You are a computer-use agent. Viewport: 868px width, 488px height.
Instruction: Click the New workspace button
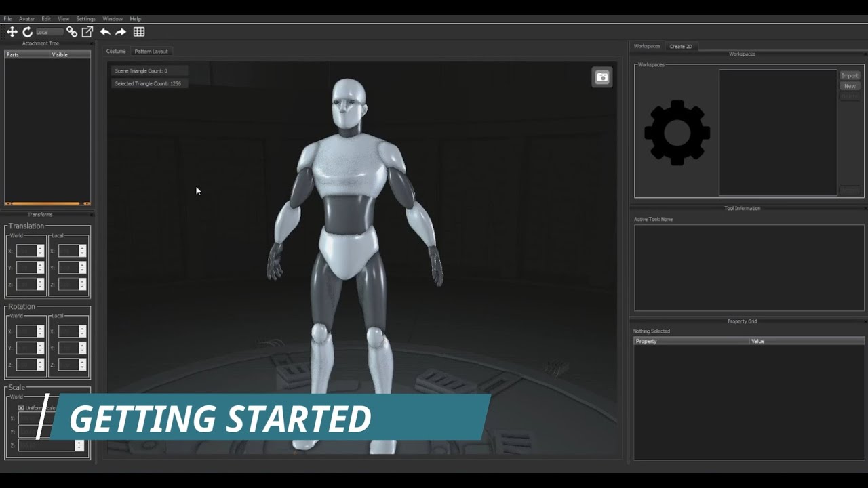pos(850,86)
